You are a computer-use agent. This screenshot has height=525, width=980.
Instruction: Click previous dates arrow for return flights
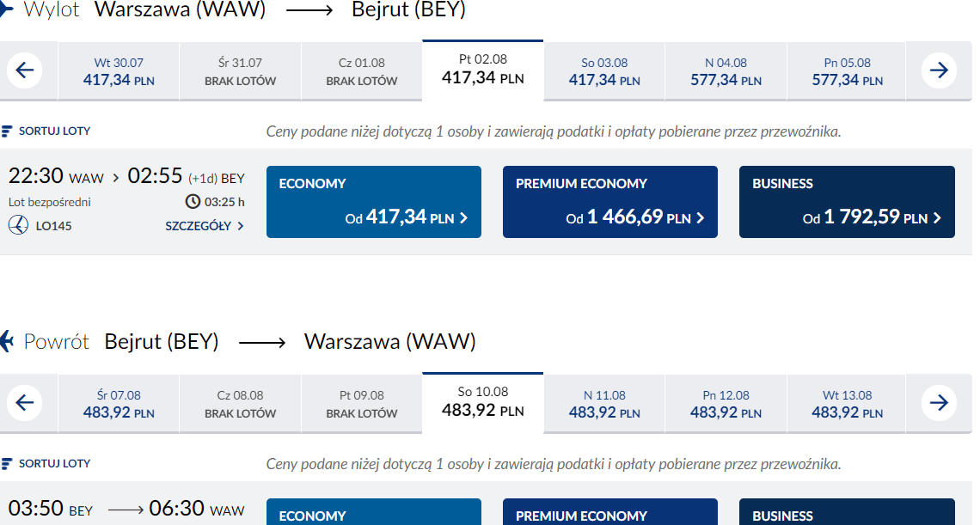24,402
